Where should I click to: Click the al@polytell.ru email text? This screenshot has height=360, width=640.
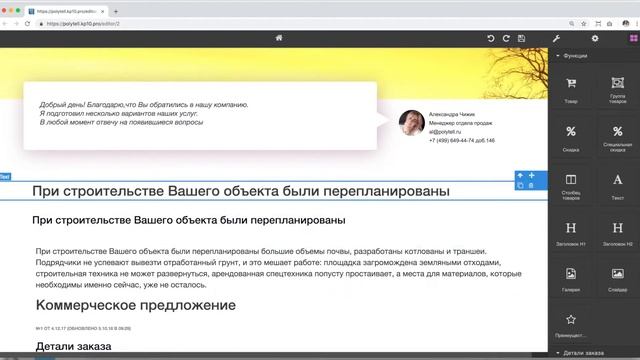coord(445,132)
